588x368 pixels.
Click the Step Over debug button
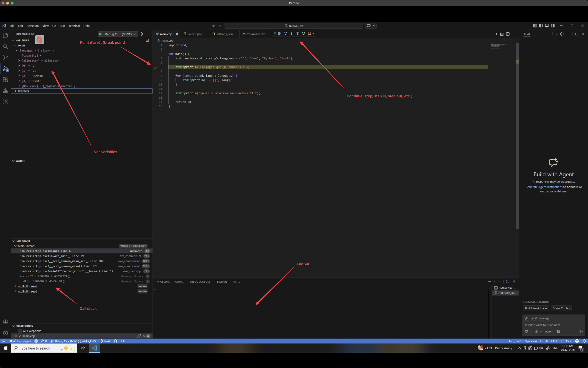tap(285, 33)
